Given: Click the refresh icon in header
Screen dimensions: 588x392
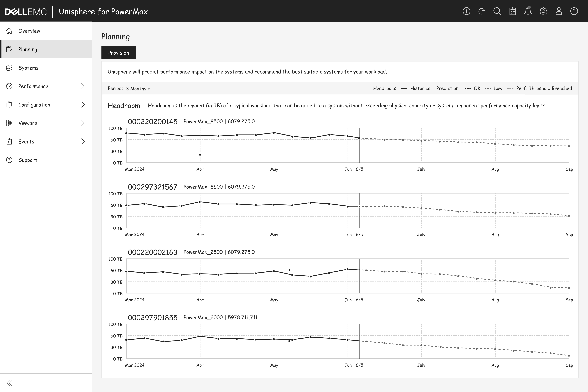Looking at the screenshot, I should [482, 11].
